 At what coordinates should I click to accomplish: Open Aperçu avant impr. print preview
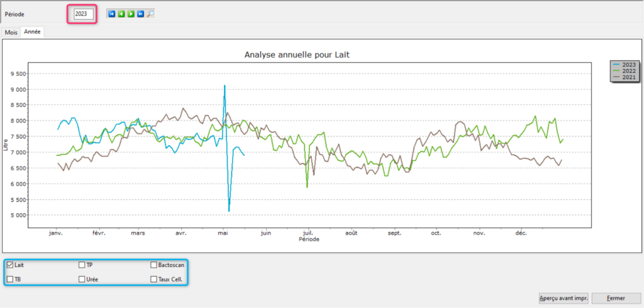pyautogui.click(x=564, y=298)
